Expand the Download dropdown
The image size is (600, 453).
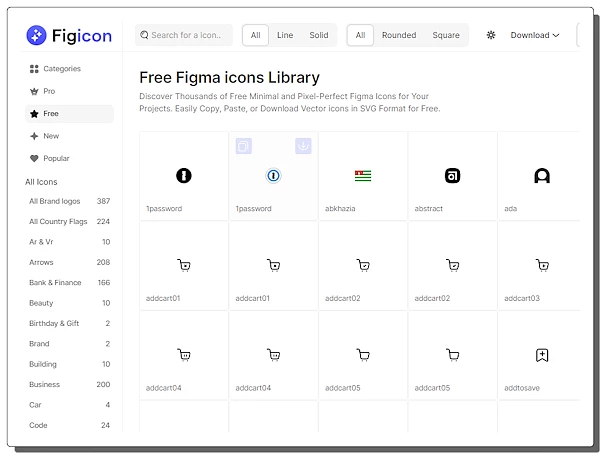click(535, 35)
